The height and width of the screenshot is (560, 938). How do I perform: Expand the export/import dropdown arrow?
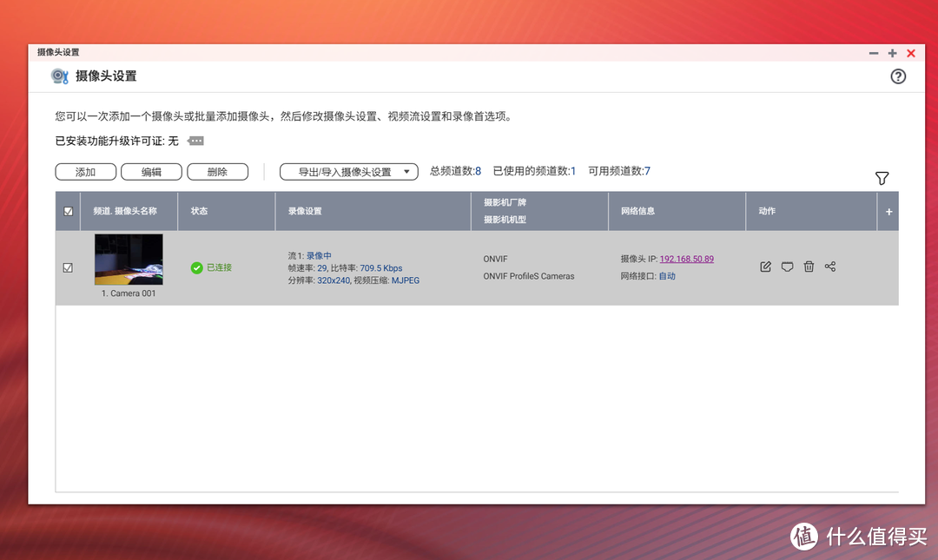[x=406, y=171]
